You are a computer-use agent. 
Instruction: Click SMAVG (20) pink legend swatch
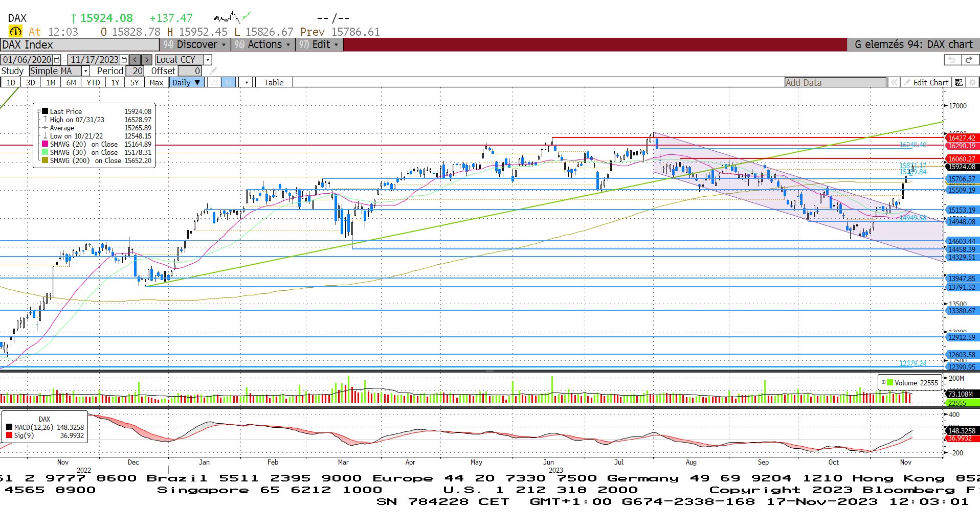(45, 144)
